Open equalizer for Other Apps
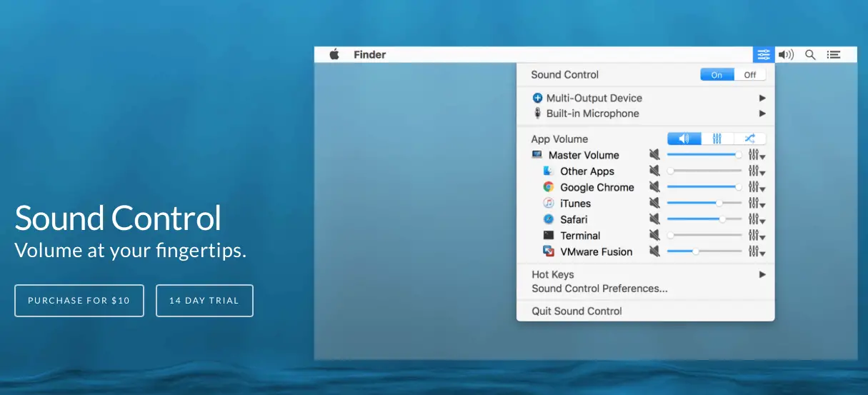The height and width of the screenshot is (395, 868). (x=757, y=171)
